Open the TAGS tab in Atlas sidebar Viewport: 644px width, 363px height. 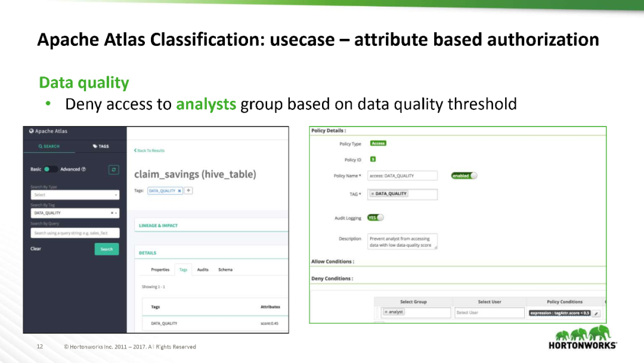tap(101, 146)
